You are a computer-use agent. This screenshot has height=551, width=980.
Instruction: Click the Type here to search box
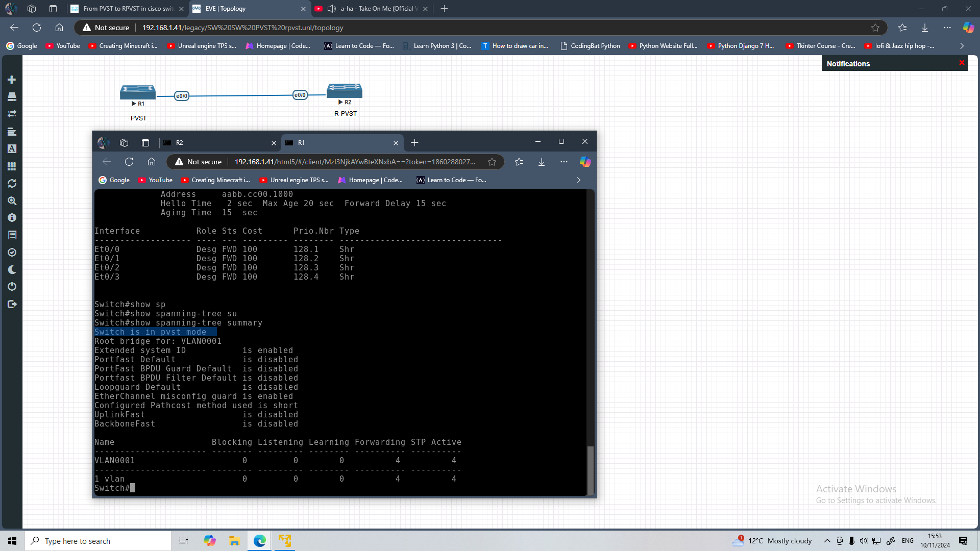(97, 540)
